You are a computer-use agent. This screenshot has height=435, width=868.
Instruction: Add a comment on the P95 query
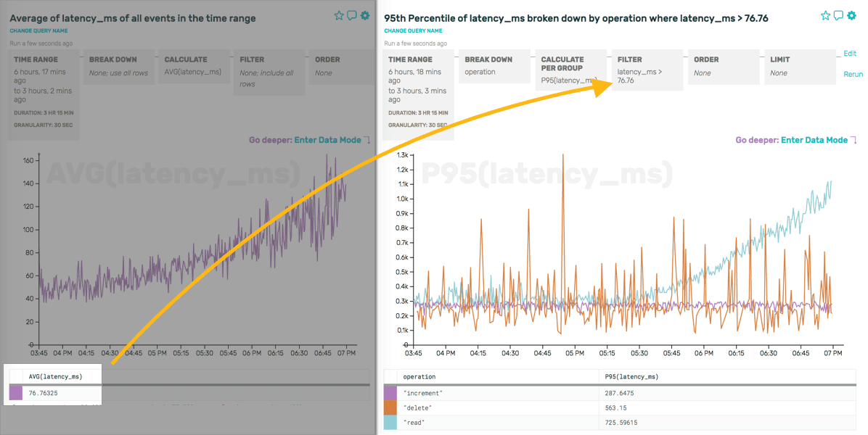coord(838,14)
